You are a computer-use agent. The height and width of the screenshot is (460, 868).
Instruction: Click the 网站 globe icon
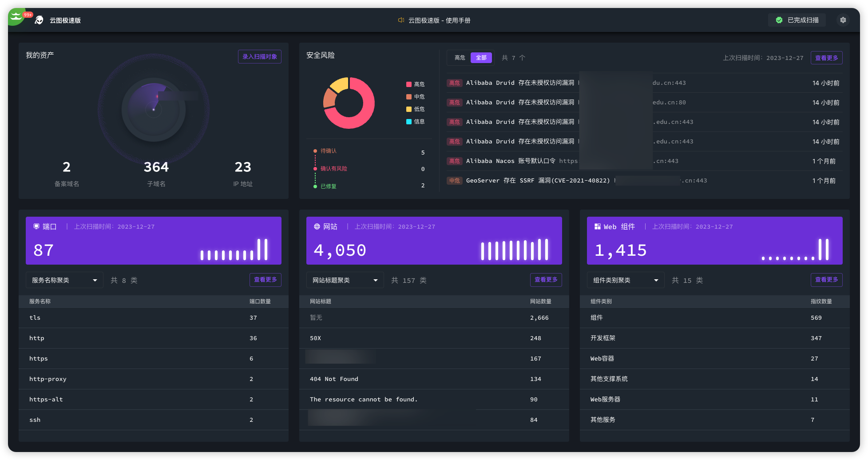click(317, 226)
